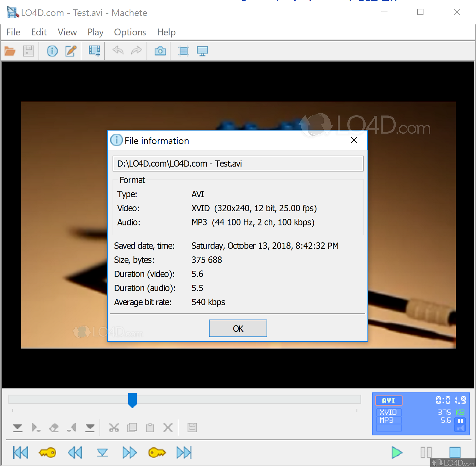Click the yellow key previous keyframe icon

(48, 453)
